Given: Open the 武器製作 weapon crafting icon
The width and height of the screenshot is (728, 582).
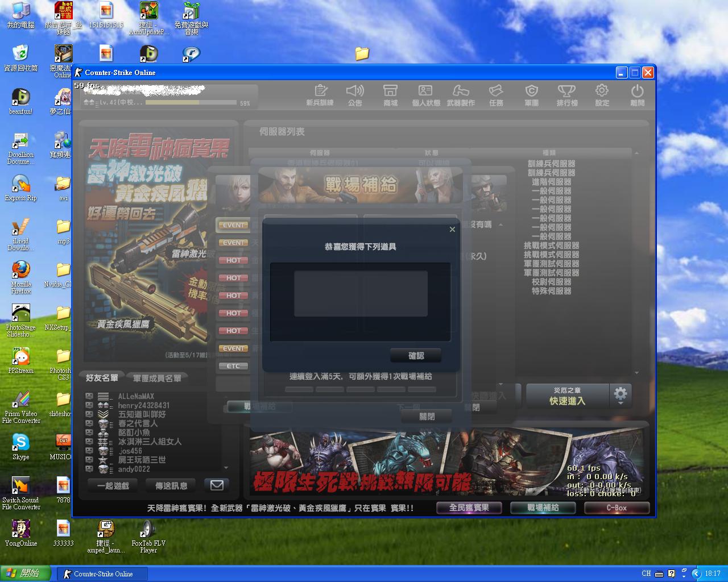Looking at the screenshot, I should (461, 95).
